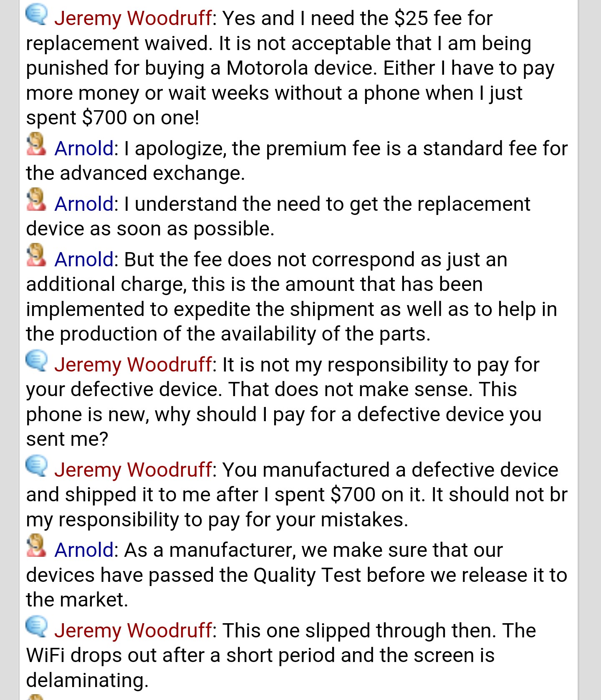Screen dimensions: 601x700
Task: Click the Arnold name before "As a manufacturer"
Action: [x=84, y=550]
